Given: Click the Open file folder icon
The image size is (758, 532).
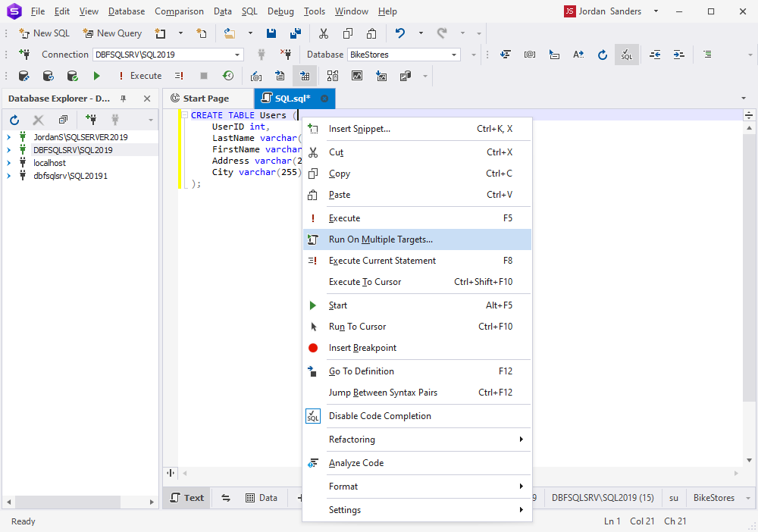Looking at the screenshot, I should (230, 33).
